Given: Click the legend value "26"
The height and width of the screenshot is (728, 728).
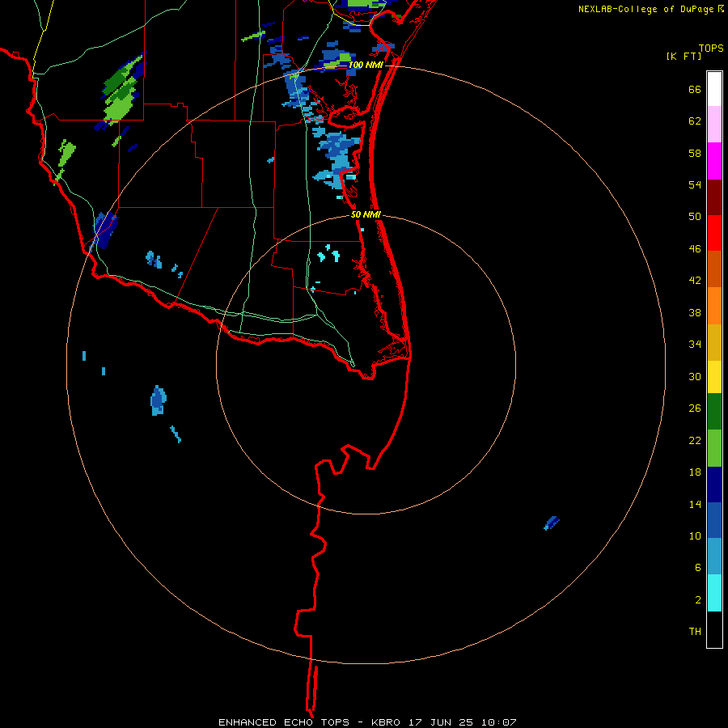Looking at the screenshot, I should tap(695, 408).
